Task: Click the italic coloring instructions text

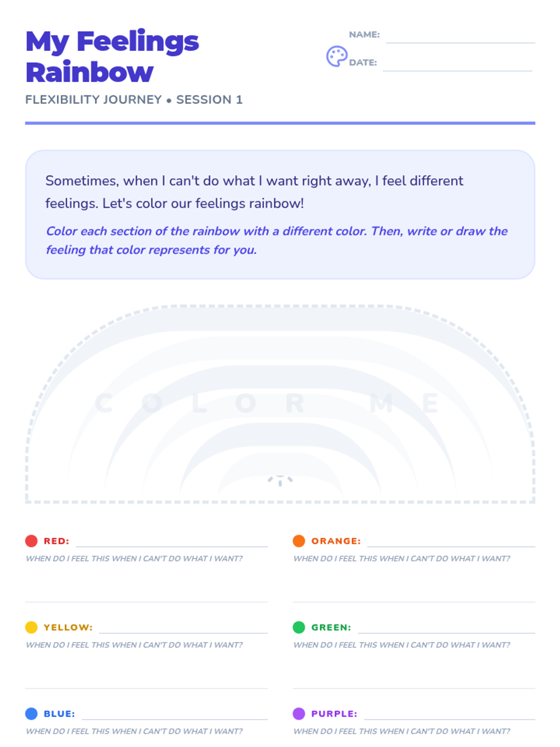Action: pyautogui.click(x=276, y=240)
